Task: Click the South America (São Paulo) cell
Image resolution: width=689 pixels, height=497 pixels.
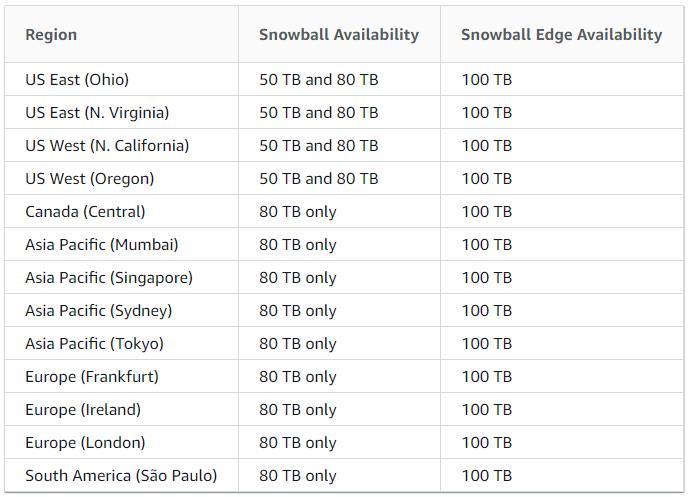Action: click(121, 475)
